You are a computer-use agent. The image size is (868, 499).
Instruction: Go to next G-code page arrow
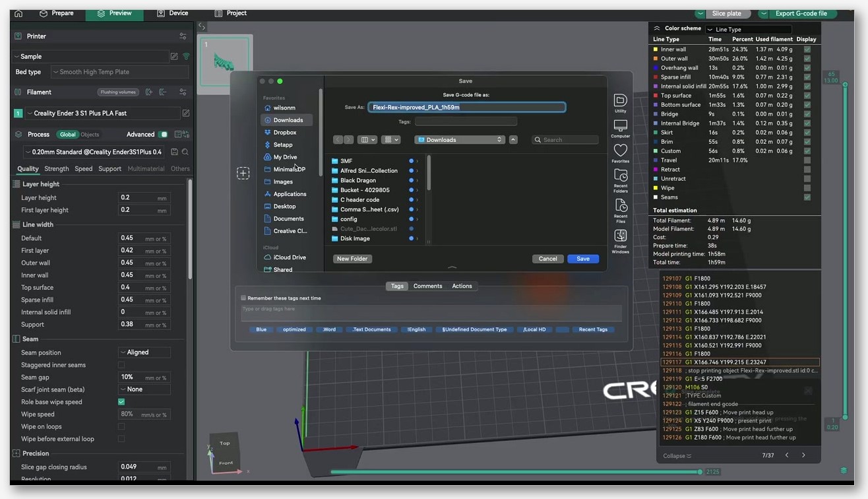[803, 455]
